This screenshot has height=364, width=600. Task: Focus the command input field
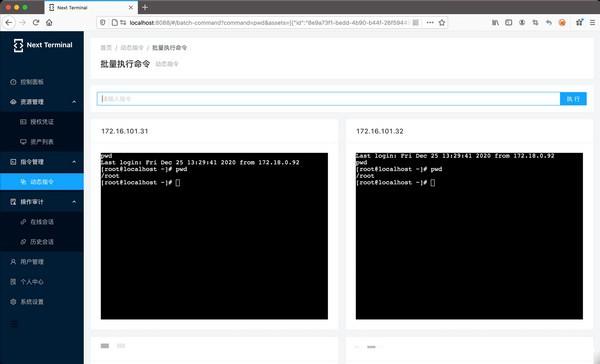coord(328,99)
